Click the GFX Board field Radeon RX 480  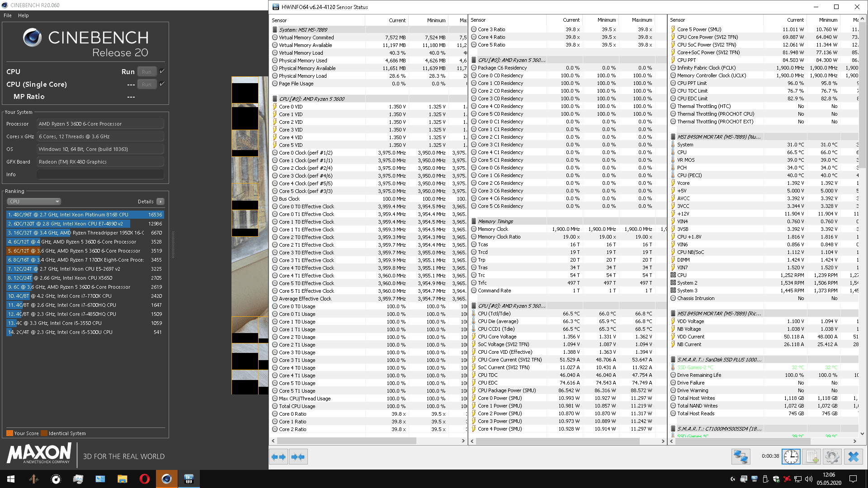coord(100,162)
